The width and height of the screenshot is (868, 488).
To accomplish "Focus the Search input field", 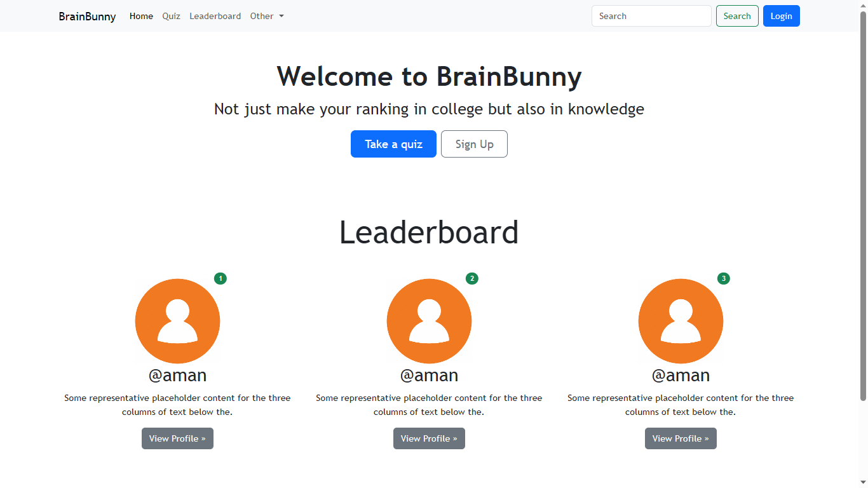I will coord(651,16).
